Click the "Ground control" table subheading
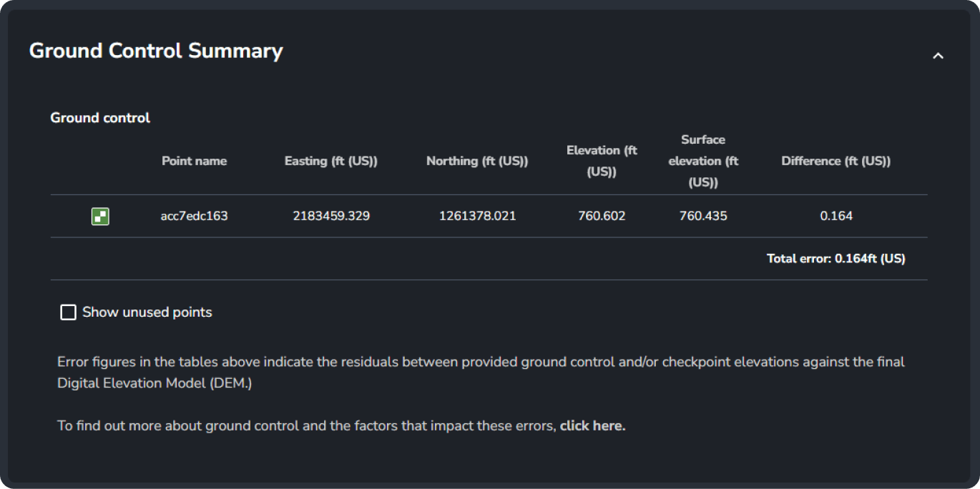Viewport: 980px width, 489px height. point(100,118)
